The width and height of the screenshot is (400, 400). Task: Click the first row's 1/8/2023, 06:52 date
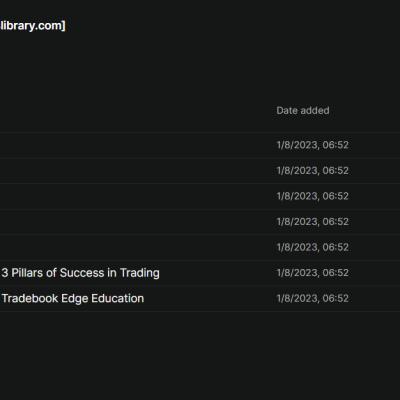click(x=312, y=145)
